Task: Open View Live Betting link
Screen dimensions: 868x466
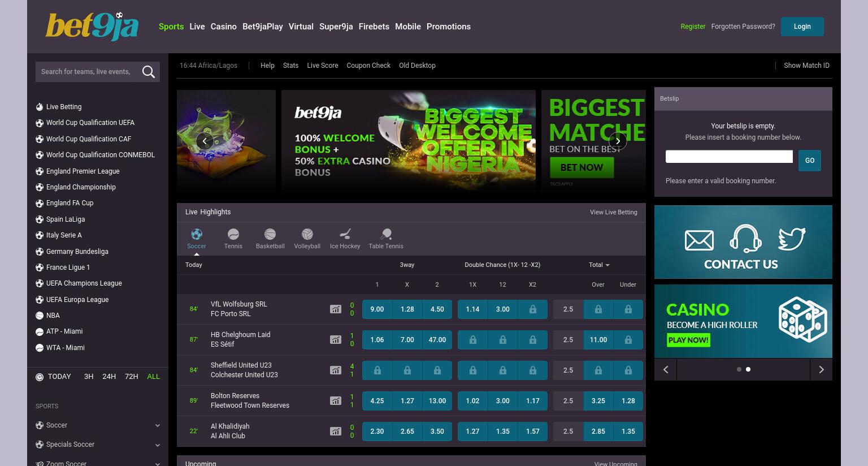Action: [x=614, y=212]
